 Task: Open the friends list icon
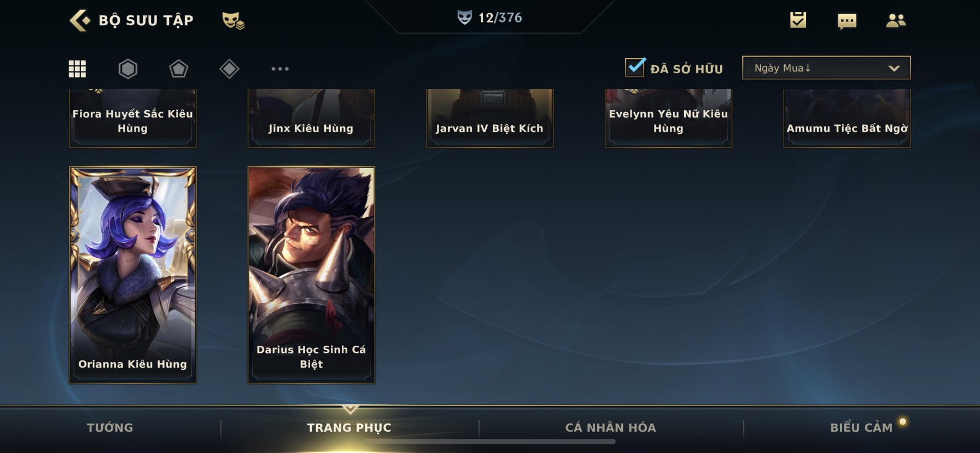click(896, 21)
